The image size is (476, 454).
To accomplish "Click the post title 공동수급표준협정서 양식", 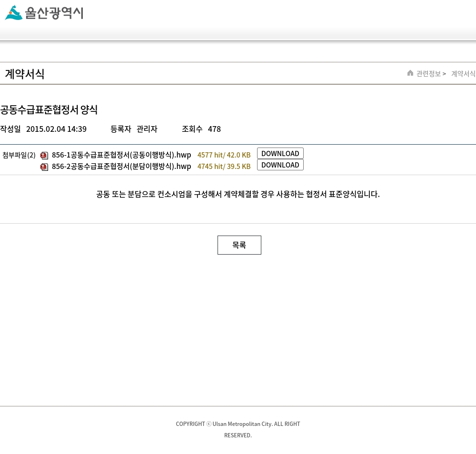I will click(49, 109).
